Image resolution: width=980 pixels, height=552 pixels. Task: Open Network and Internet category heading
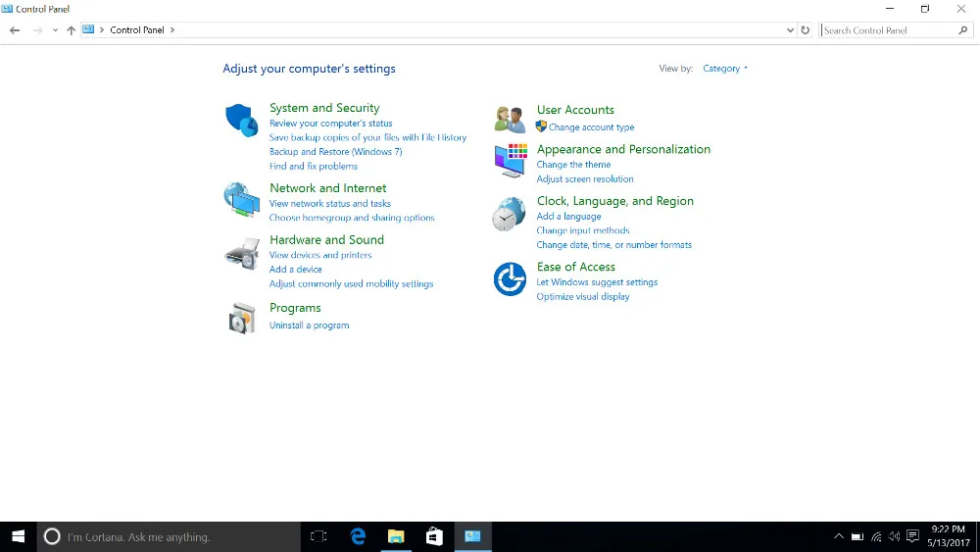click(x=327, y=187)
